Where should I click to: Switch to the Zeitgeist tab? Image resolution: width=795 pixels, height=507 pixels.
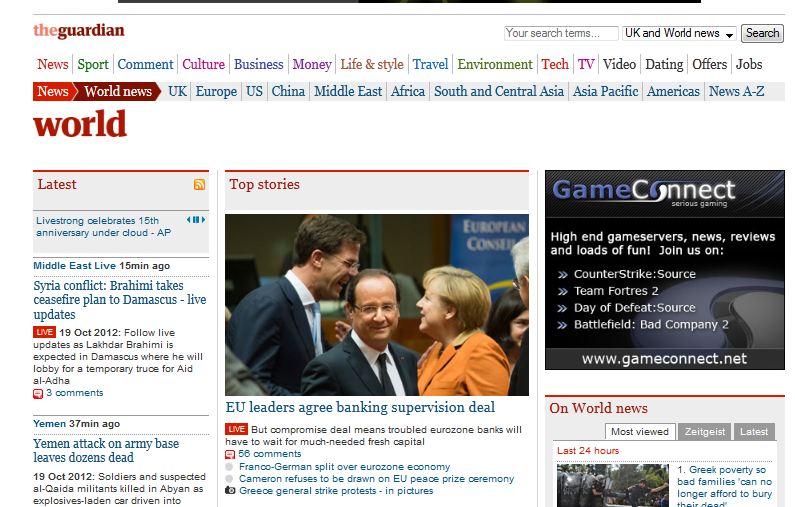(704, 432)
